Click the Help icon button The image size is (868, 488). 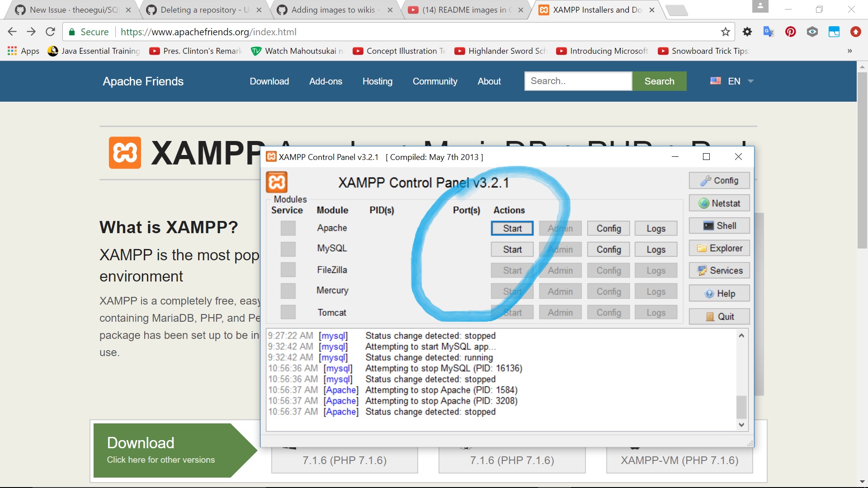click(x=719, y=294)
